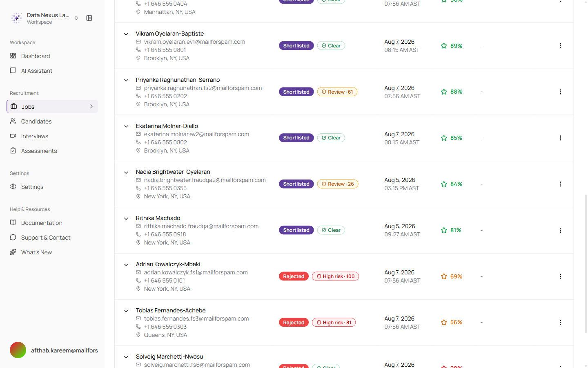Expand Nadia Brightwater-Oyelaran row details
The height and width of the screenshot is (368, 588).
click(x=126, y=173)
